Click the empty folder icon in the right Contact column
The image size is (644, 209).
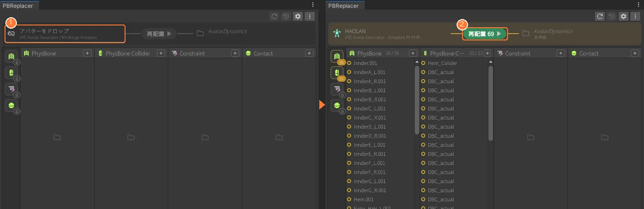605,137
